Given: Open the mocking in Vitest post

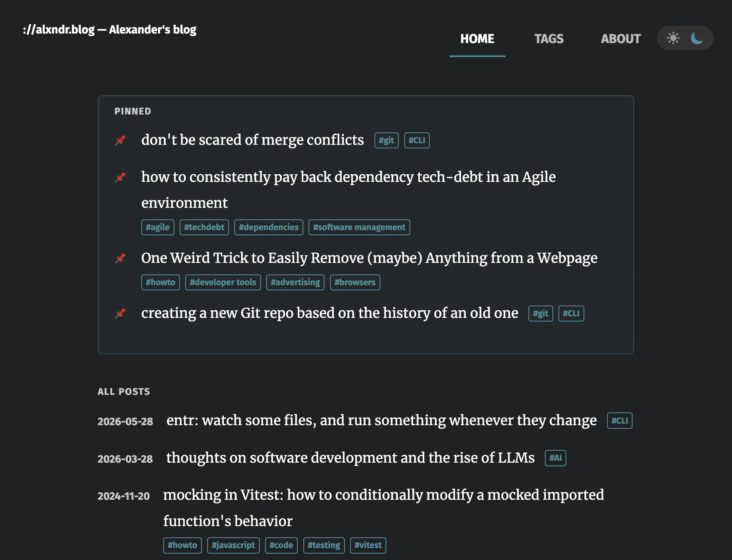Looking at the screenshot, I should [x=384, y=508].
